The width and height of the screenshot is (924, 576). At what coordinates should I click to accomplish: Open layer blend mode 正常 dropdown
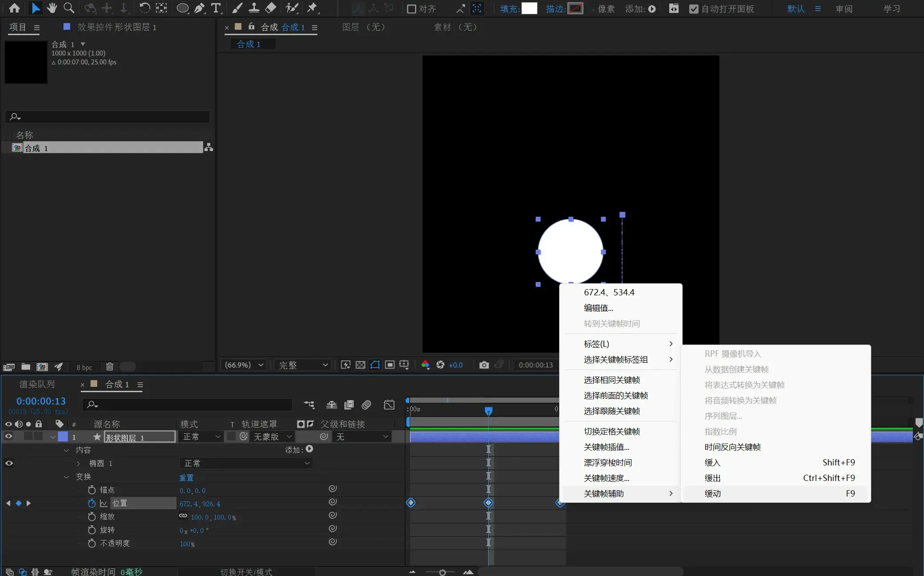click(x=201, y=437)
